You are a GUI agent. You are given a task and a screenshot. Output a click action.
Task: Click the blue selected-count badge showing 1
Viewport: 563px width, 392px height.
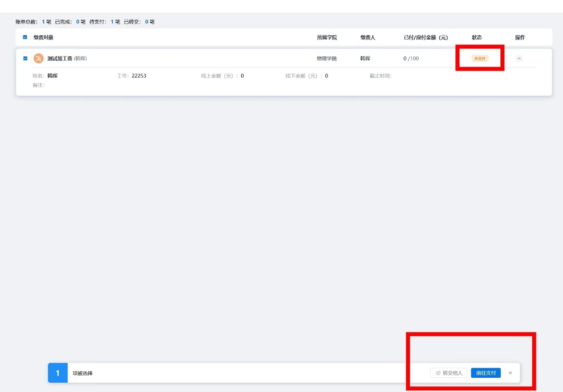pyautogui.click(x=58, y=373)
